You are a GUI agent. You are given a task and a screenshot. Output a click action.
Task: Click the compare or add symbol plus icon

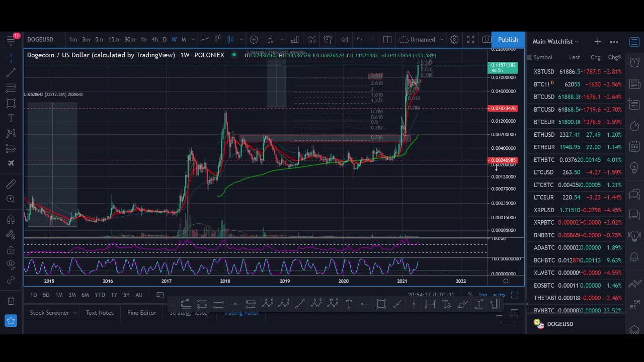coord(254,40)
